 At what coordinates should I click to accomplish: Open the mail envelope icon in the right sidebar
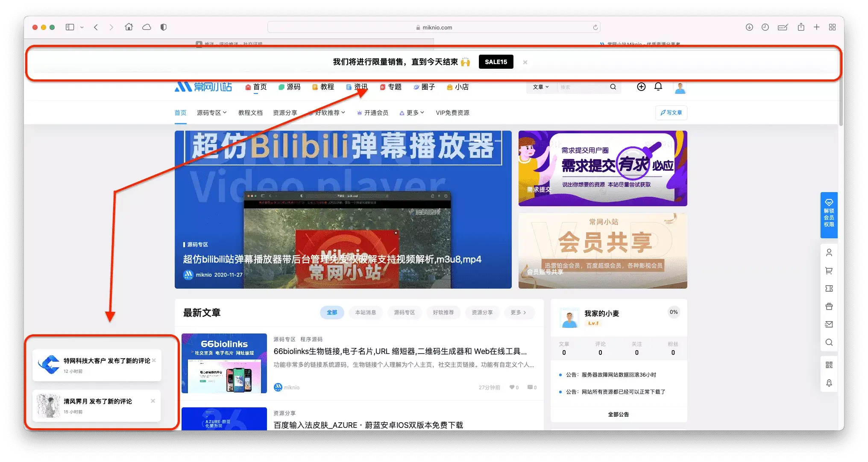(x=829, y=324)
